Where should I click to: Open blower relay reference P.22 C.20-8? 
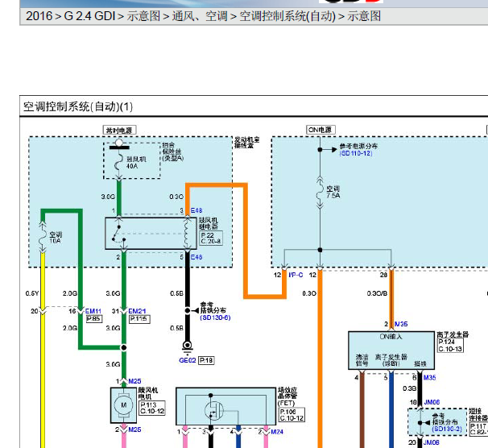point(211,239)
